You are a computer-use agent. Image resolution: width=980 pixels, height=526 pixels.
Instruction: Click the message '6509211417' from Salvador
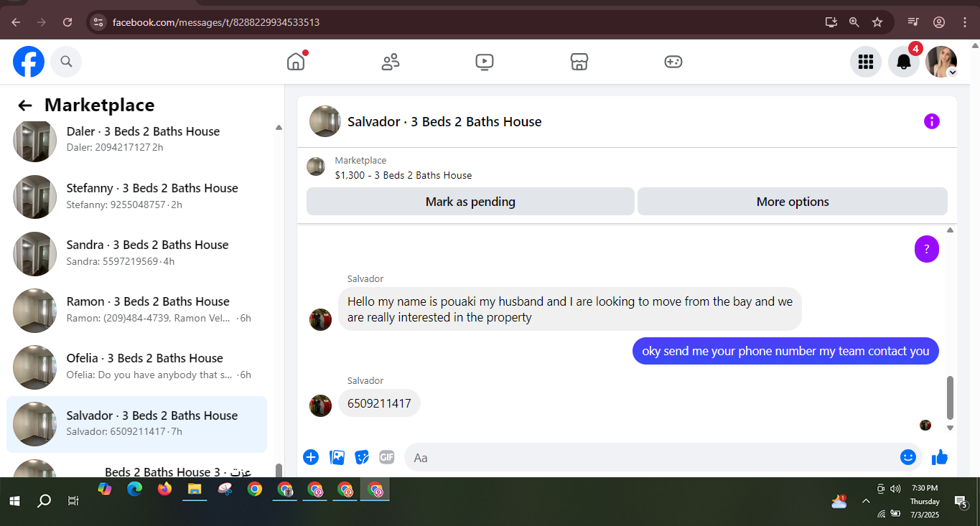coord(379,403)
